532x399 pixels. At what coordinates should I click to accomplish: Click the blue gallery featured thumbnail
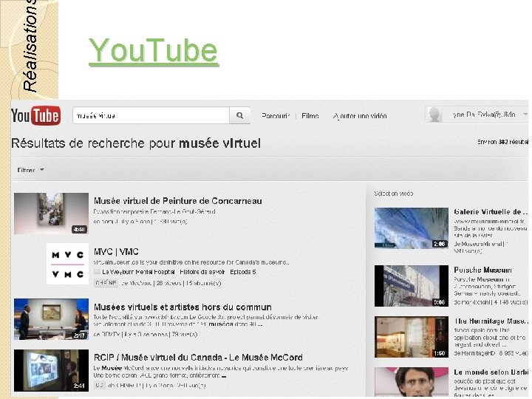tap(412, 228)
